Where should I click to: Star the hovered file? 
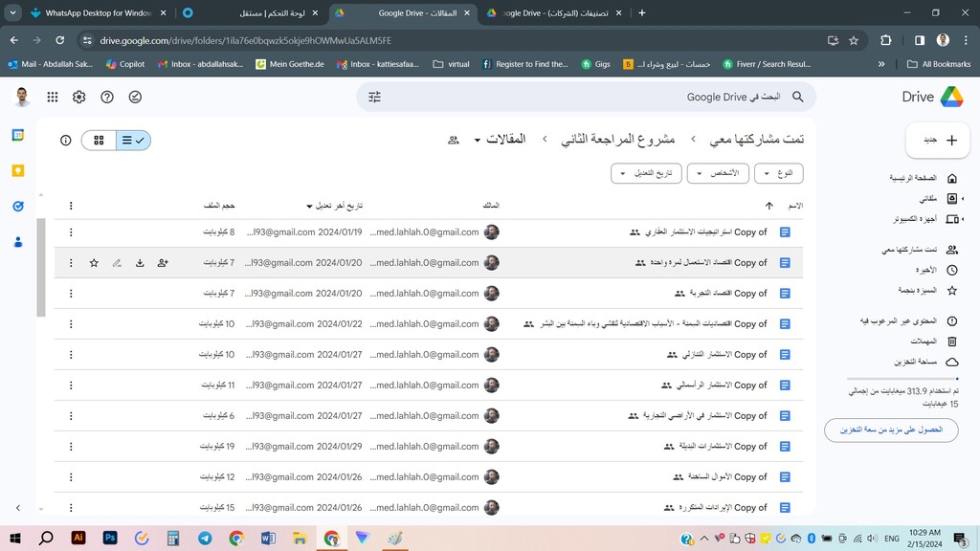coord(94,263)
